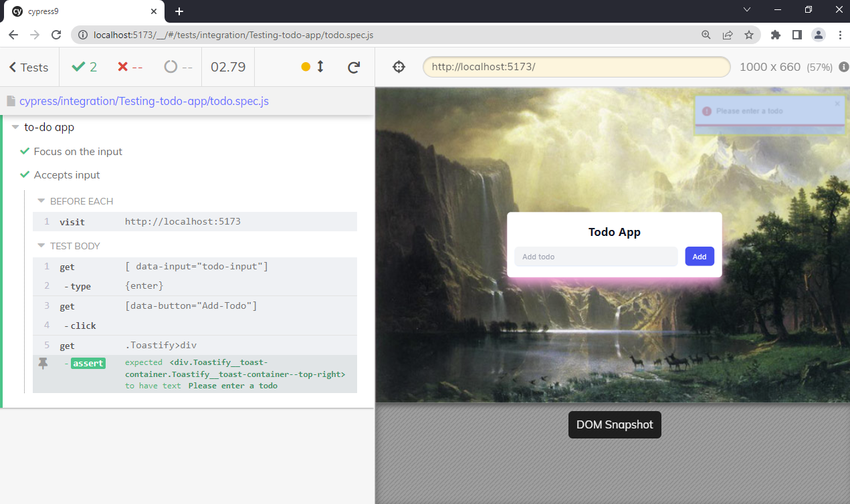Click the restart tests icon
This screenshot has height=504, width=850.
click(x=354, y=67)
